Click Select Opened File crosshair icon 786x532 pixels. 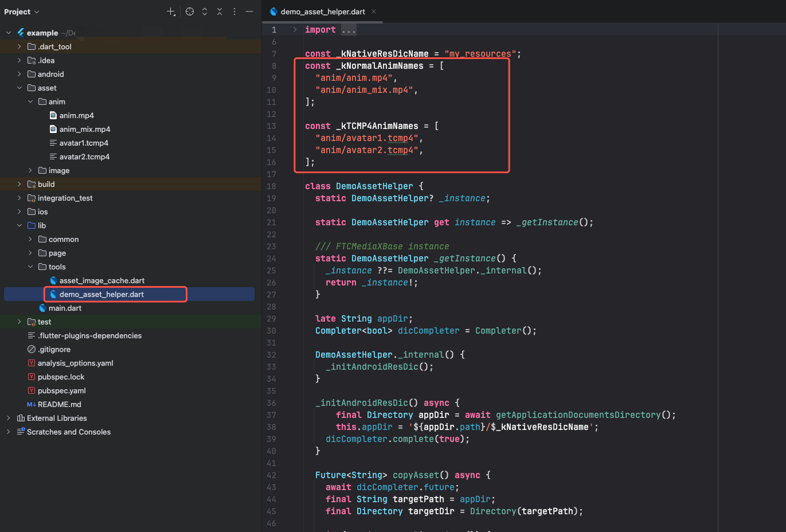(190, 11)
